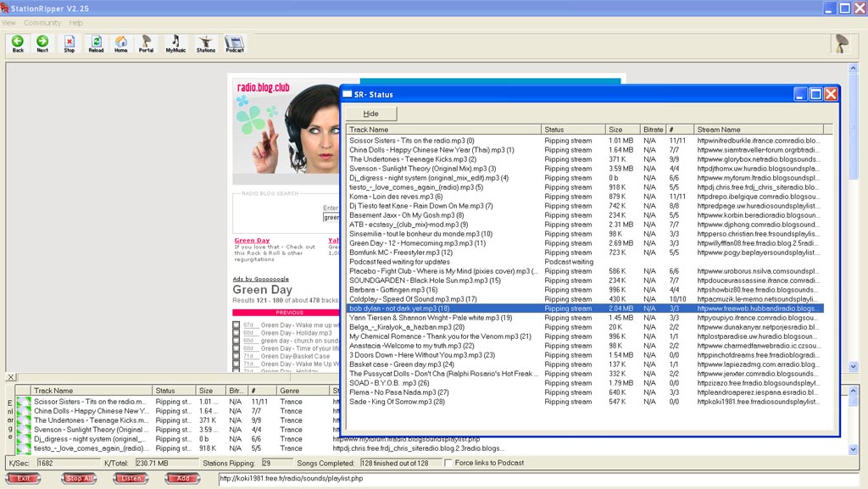Select Podcast feed waiting for updates row
Image resolution: width=868 pixels, height=489 pixels.
585,262
